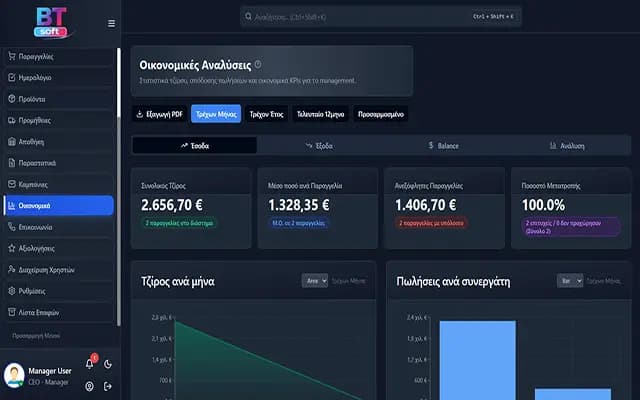Click the Ημερολόγιο calendar icon
Screen dimensions: 640x400
(x=12, y=77)
